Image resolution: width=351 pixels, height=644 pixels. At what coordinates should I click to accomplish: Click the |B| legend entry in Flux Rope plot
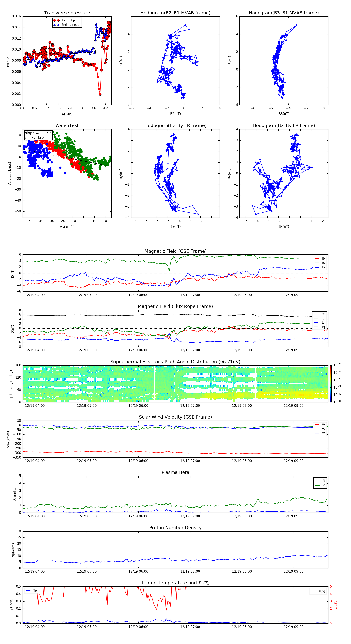tap(320, 327)
